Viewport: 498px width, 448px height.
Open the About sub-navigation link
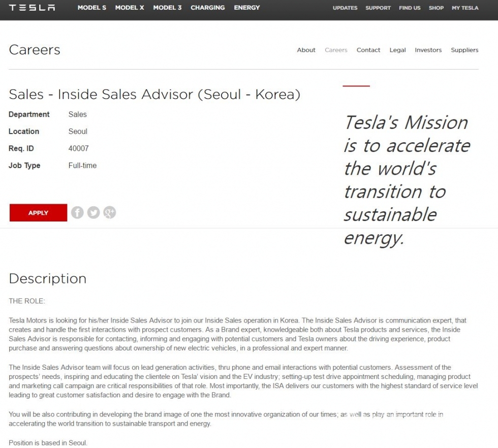(306, 50)
